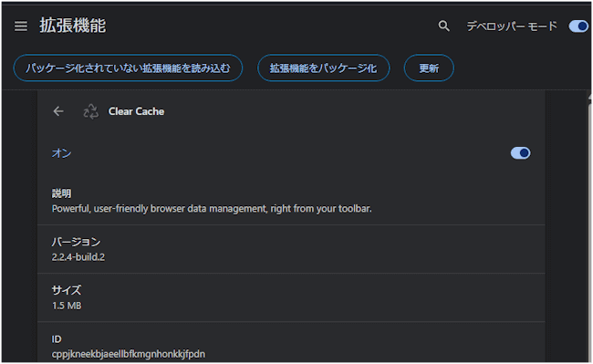Click the オン status label
This screenshot has height=364, width=593.
coord(61,153)
